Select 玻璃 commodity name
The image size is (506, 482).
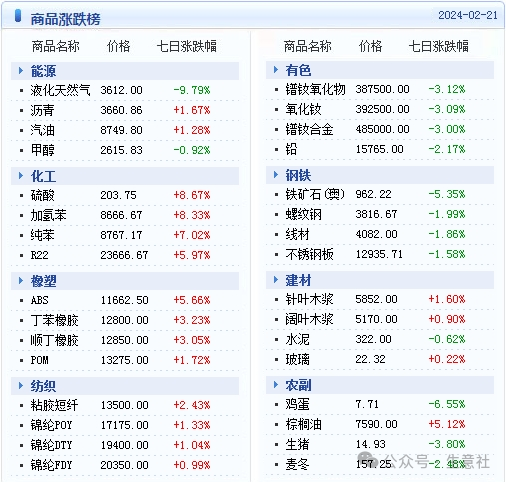click(297, 359)
